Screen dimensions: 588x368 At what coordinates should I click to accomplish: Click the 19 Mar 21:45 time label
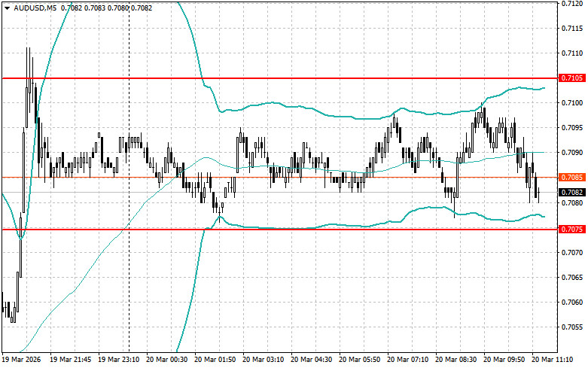click(x=71, y=360)
